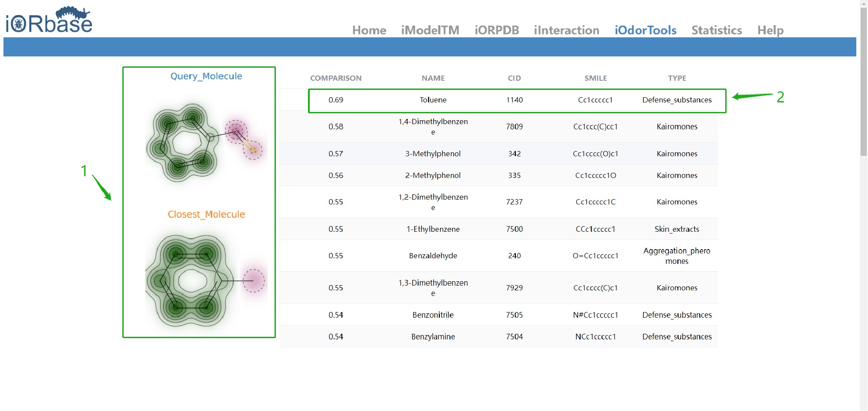Click CID 335
Image resolution: width=868 pixels, height=411 pixels.
(514, 175)
